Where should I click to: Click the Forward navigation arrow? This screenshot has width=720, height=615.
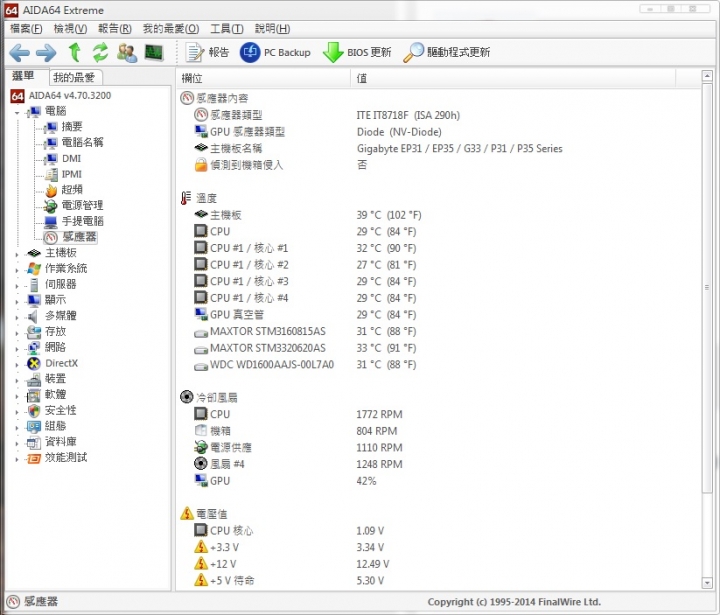click(46, 52)
